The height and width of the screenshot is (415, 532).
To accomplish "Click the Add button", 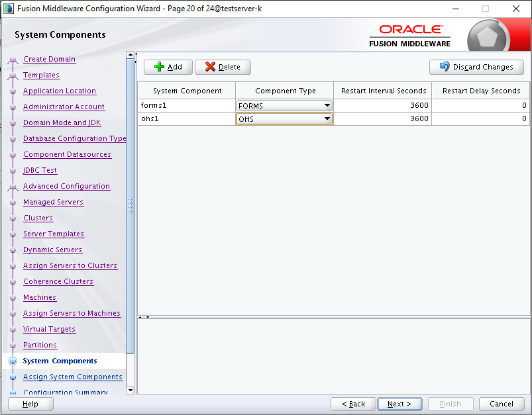I will (168, 67).
